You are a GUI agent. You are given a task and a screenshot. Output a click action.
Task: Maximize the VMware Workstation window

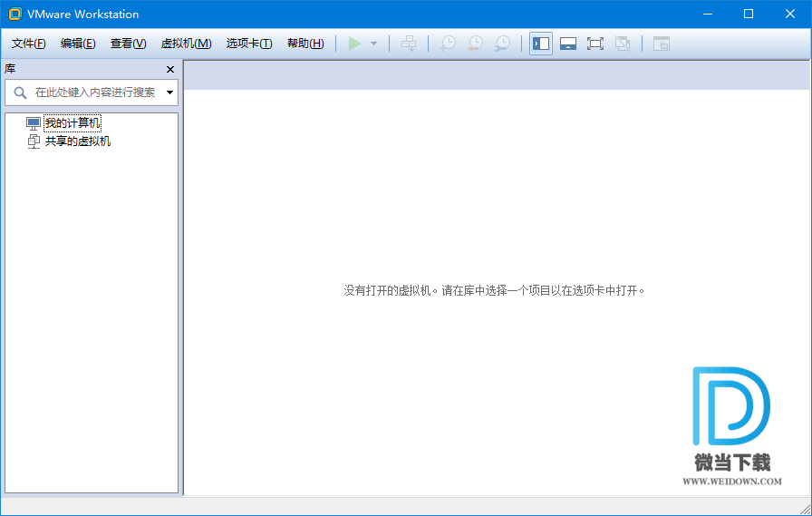(749, 14)
